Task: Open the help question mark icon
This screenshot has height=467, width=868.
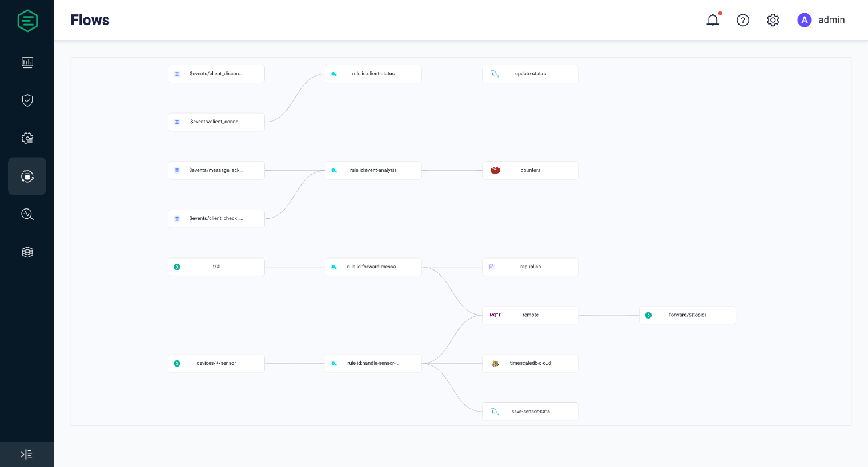Action: pos(743,20)
